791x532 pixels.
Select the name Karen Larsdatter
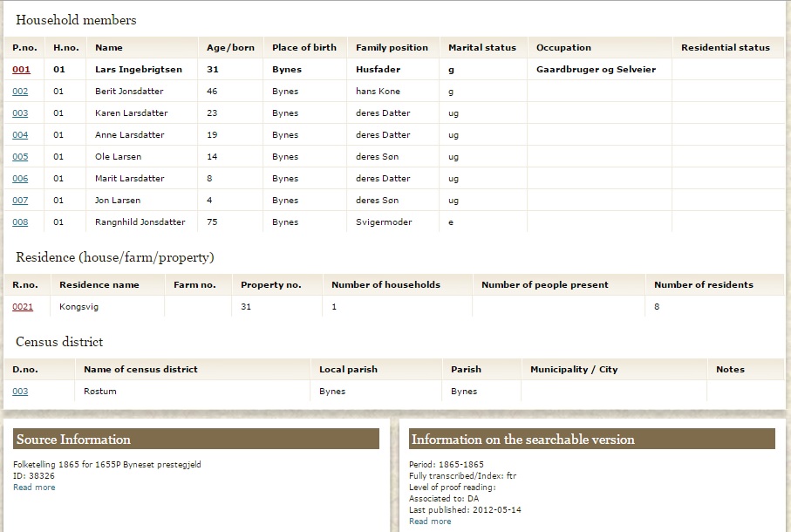[x=131, y=113]
